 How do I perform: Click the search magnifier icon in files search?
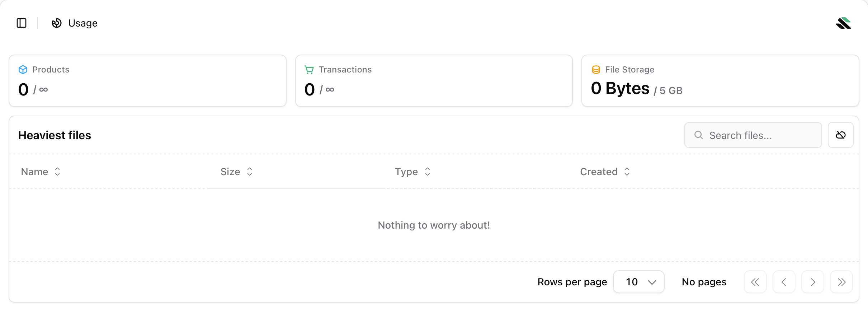(x=698, y=135)
